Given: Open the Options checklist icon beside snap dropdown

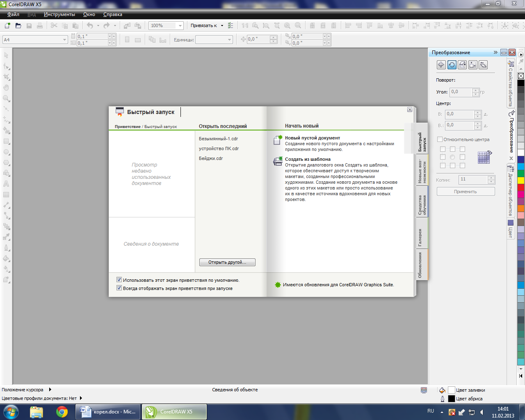Looking at the screenshot, I should tap(231, 25).
